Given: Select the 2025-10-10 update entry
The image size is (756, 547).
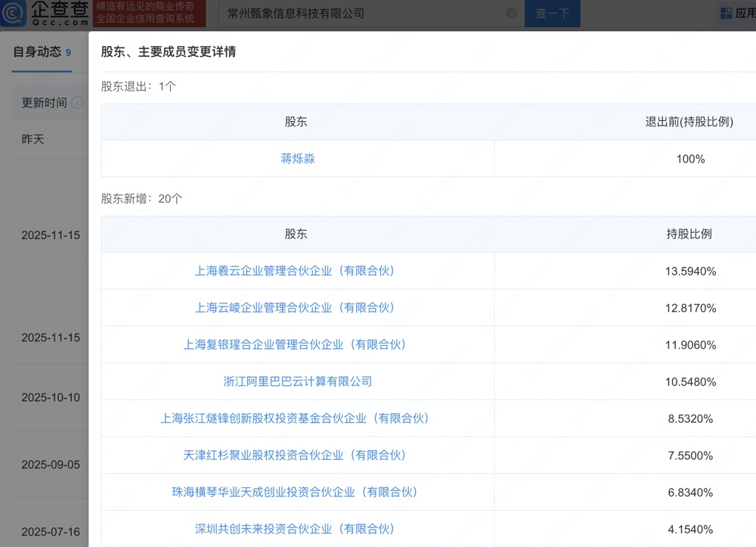Looking at the screenshot, I should click(x=51, y=397).
